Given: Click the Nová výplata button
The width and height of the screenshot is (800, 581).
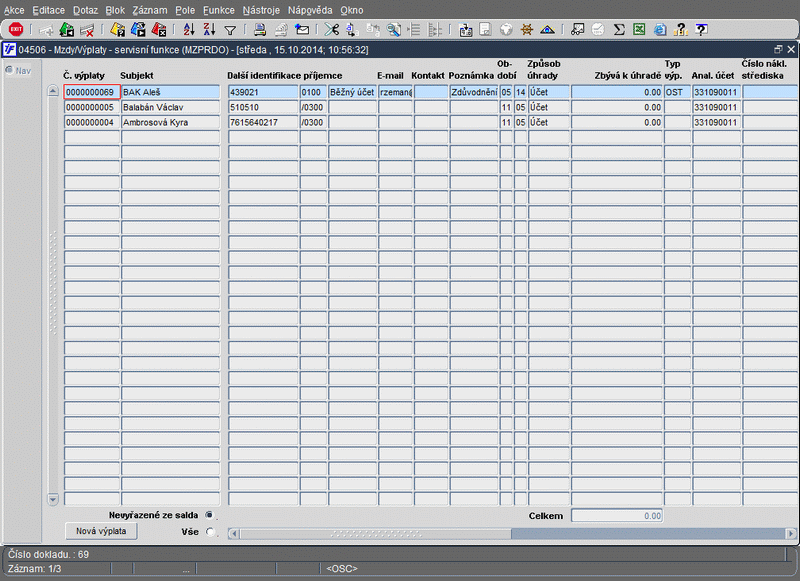Looking at the screenshot, I should point(101,531).
